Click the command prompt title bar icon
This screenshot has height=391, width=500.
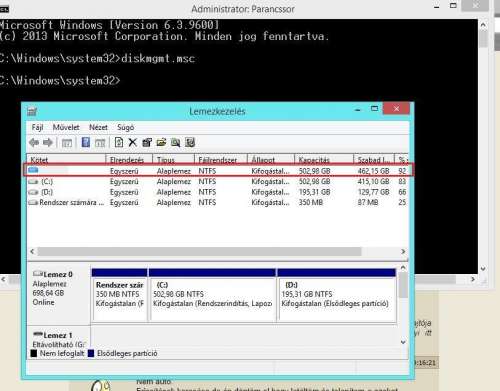point(4,9)
